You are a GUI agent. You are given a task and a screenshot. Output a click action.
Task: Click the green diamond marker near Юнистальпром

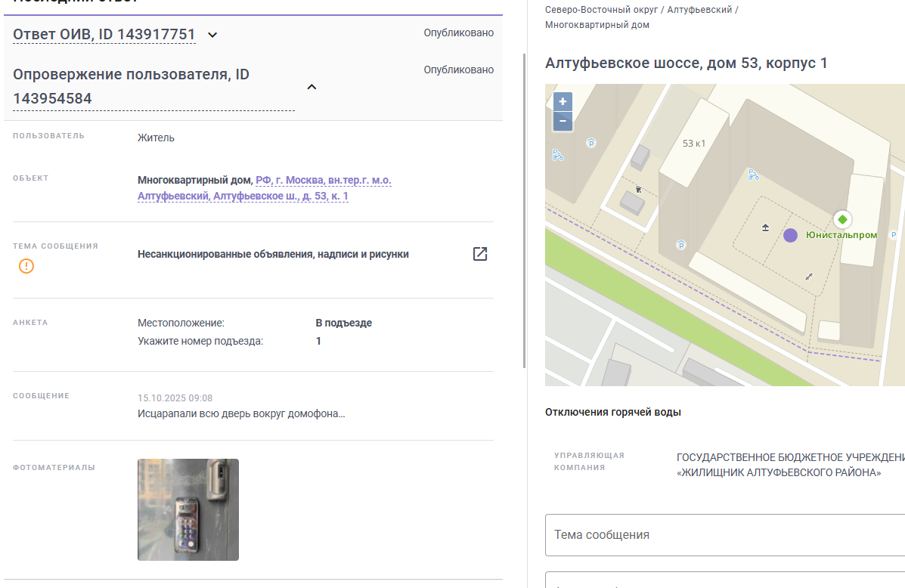point(843,219)
